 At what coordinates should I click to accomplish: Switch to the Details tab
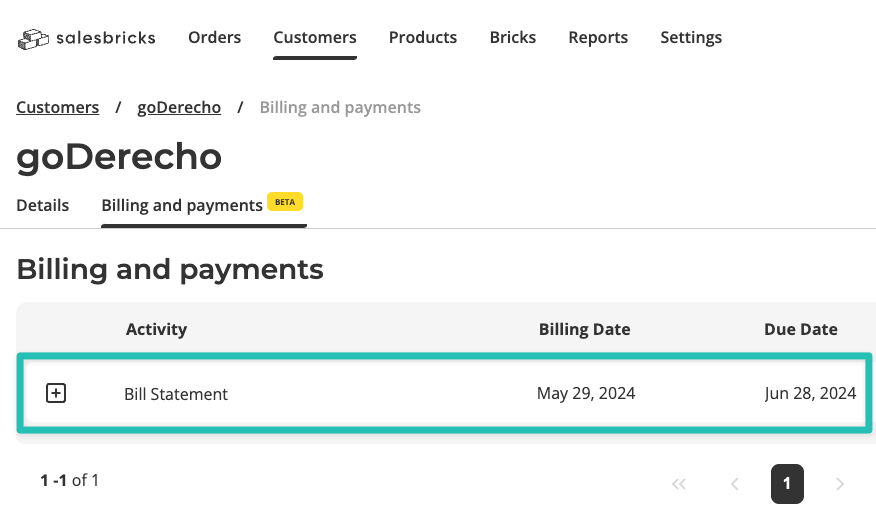pyautogui.click(x=42, y=206)
